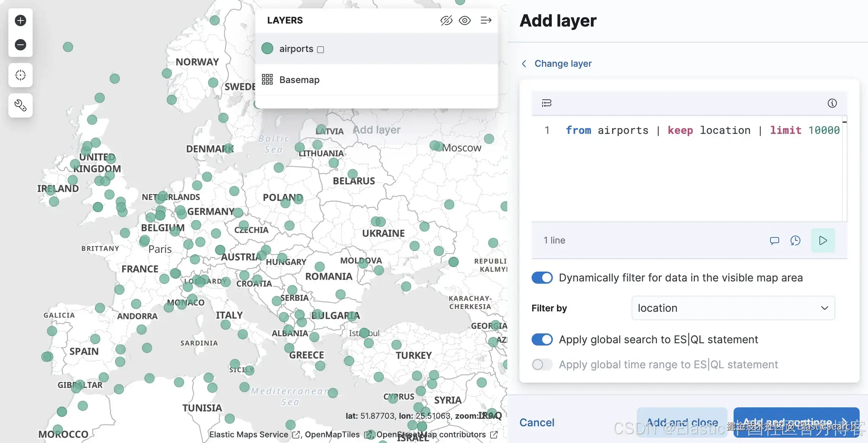Select the Basemap layer entry
The image size is (868, 443).
coord(299,80)
